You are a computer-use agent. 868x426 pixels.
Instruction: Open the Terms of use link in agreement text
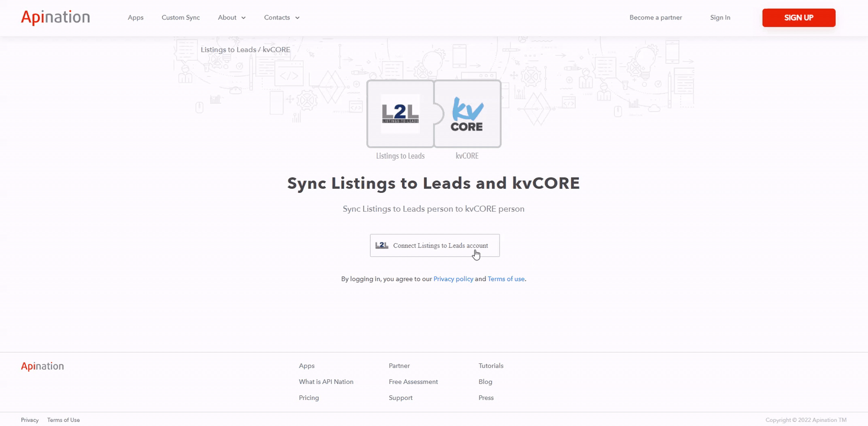tap(506, 279)
